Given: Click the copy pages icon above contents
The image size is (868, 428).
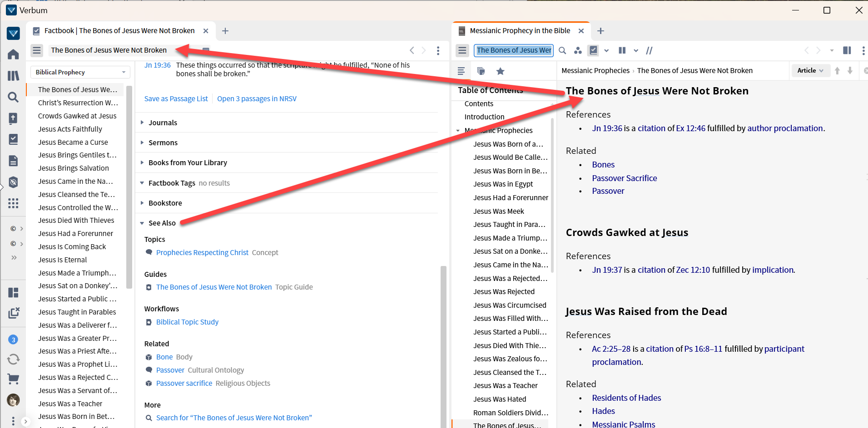Looking at the screenshot, I should (x=481, y=71).
